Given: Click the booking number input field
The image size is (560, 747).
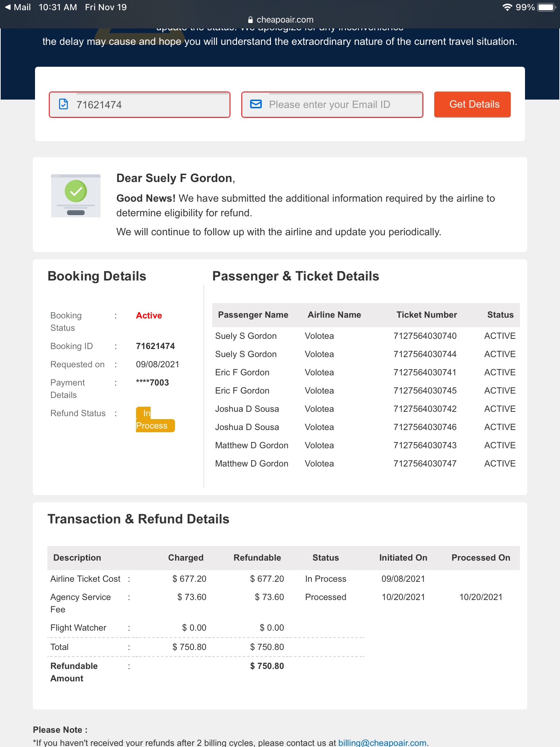Looking at the screenshot, I should [146, 105].
